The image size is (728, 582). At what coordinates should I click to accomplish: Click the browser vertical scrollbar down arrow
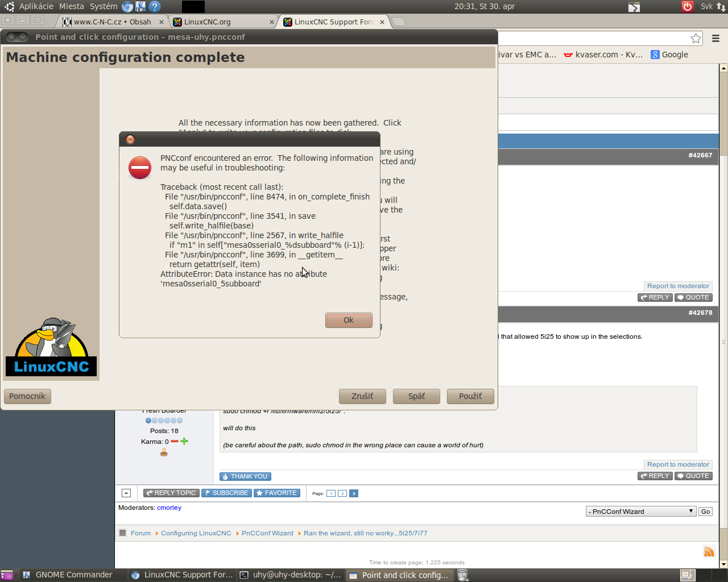723,564
